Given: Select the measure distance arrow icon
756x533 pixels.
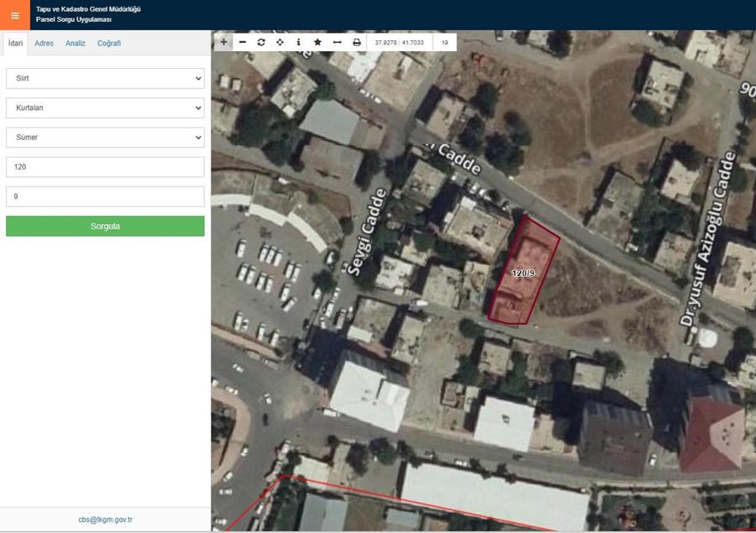Looking at the screenshot, I should click(337, 43).
